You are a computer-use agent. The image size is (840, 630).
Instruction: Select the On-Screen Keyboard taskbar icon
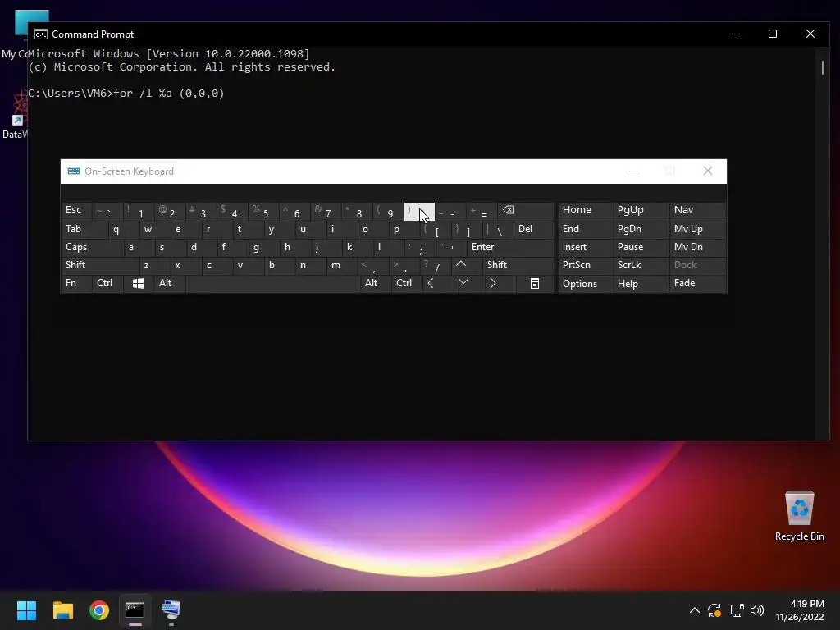[171, 610]
